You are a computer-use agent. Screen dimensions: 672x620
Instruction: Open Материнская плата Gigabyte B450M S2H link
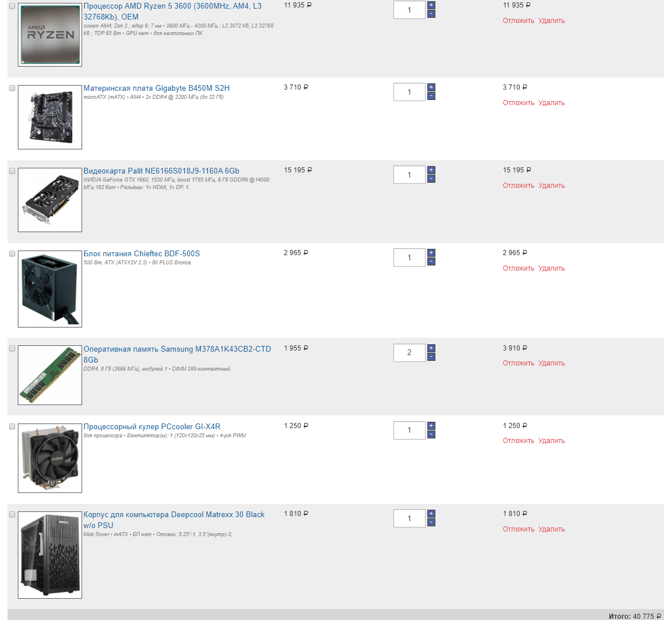[156, 88]
